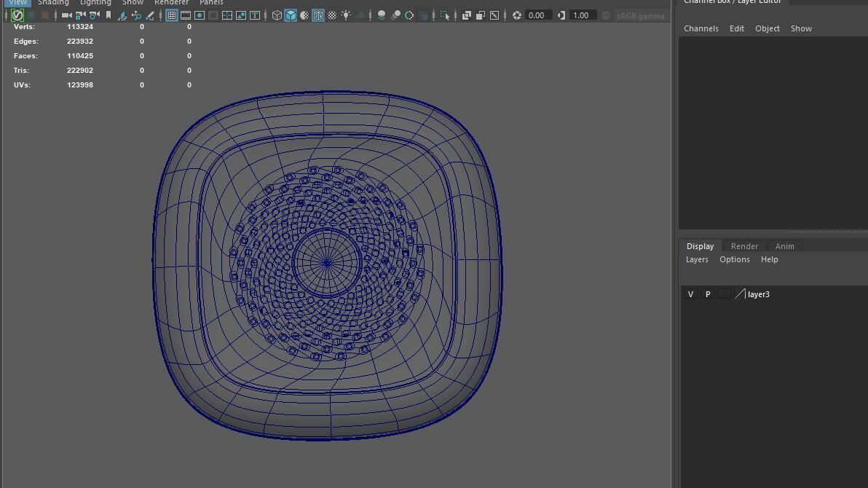
Task: Toggle layer3 playback P box
Action: click(707, 294)
